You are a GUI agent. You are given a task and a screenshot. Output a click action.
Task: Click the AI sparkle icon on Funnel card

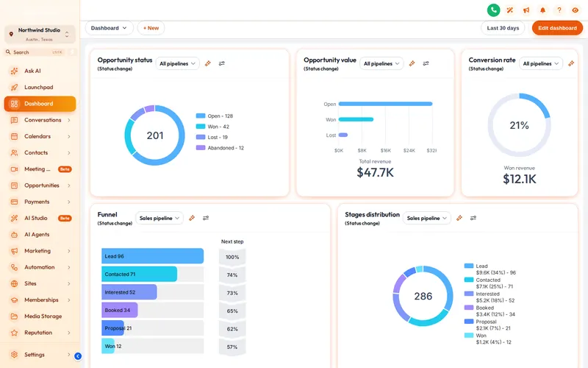tap(192, 218)
